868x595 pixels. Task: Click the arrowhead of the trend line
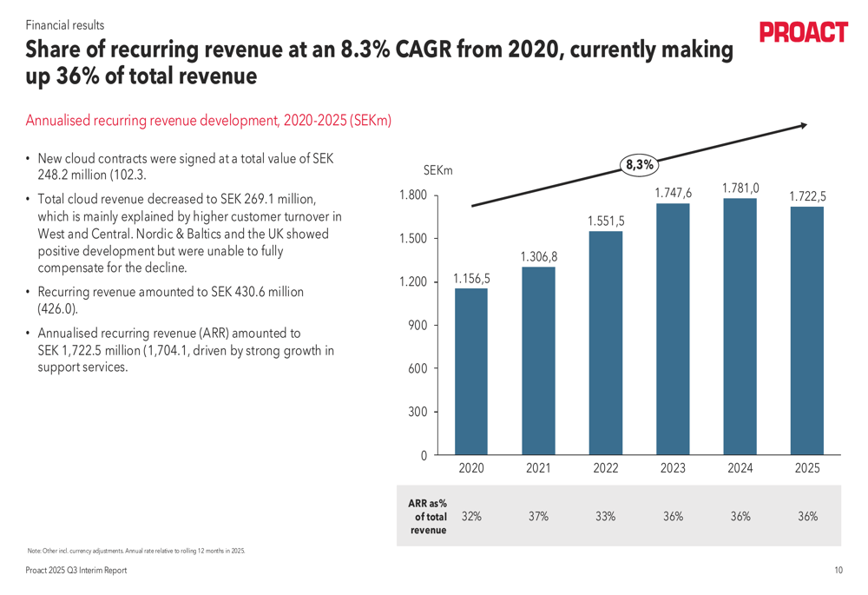[x=802, y=126]
